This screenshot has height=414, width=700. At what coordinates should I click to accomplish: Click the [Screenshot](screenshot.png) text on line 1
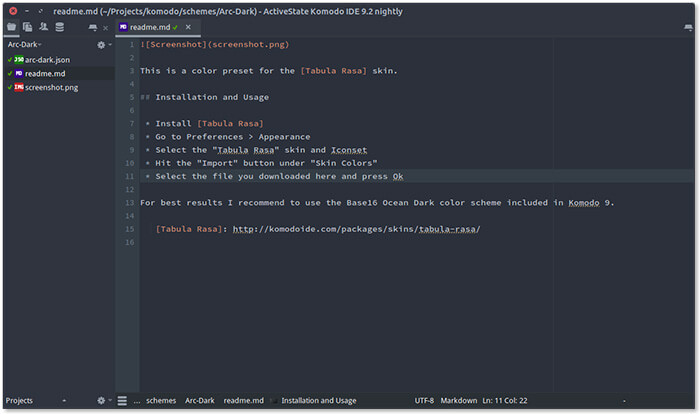click(215, 45)
